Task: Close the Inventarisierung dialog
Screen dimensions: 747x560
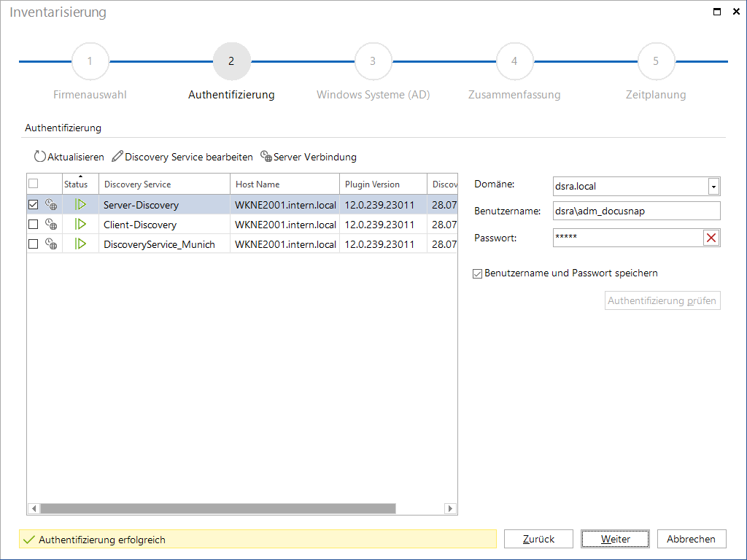Action: (x=736, y=12)
